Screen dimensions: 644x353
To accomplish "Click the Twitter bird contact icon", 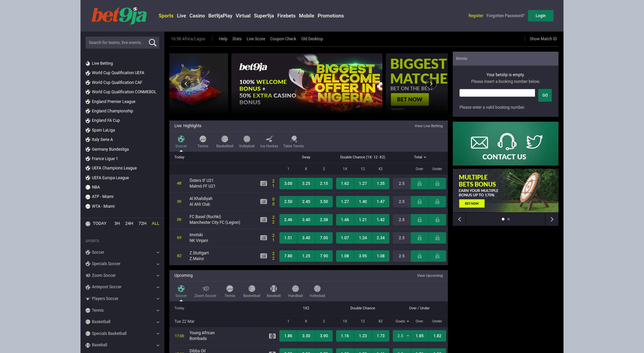I will (534, 142).
